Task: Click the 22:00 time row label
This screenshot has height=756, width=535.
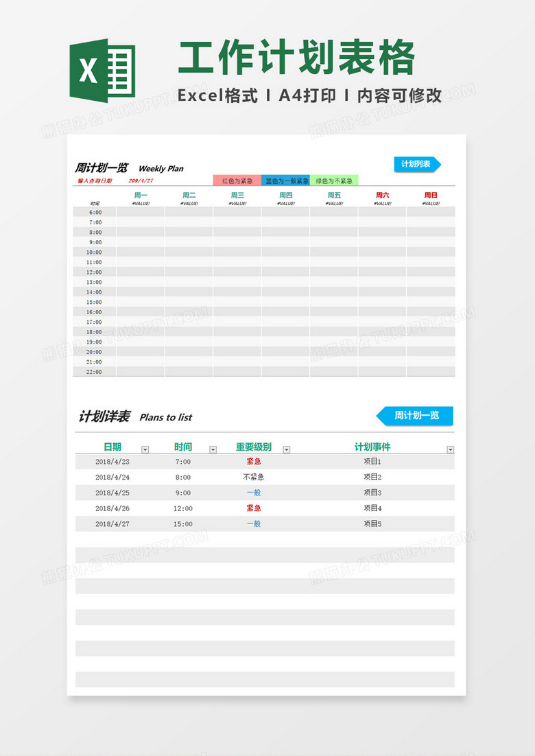Action: [x=95, y=372]
